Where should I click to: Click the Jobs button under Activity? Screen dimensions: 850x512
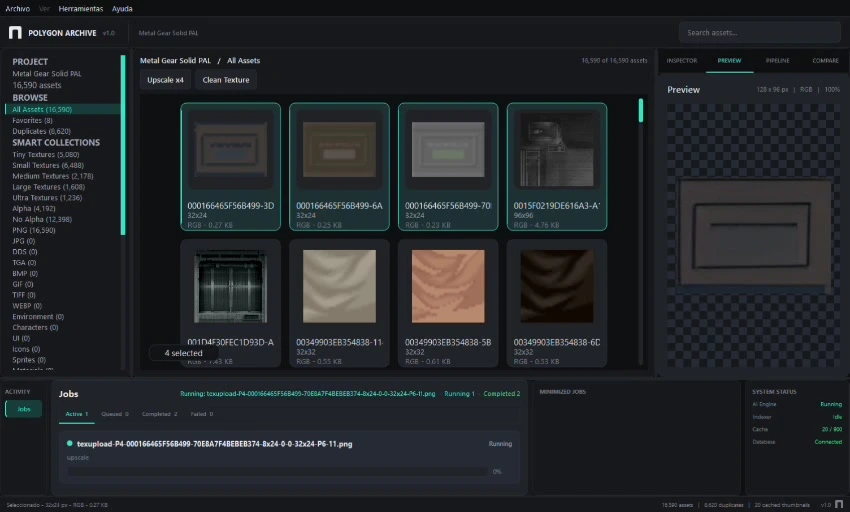(x=23, y=409)
